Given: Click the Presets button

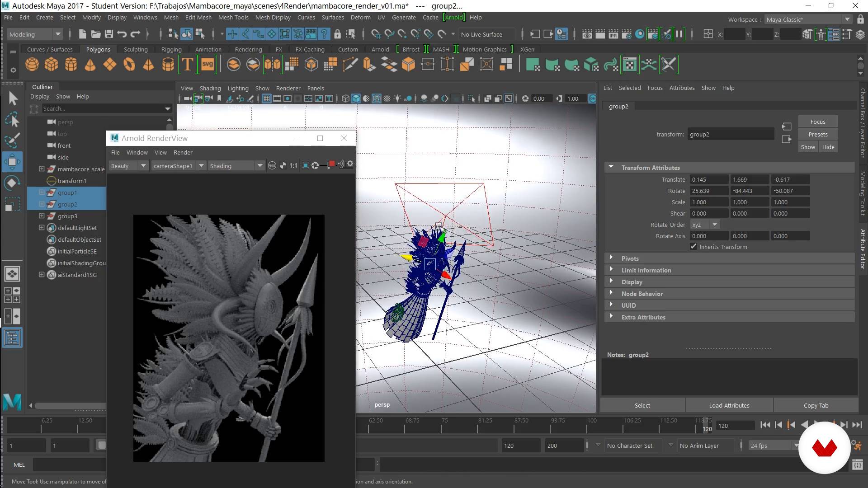Looking at the screenshot, I should [x=817, y=134].
